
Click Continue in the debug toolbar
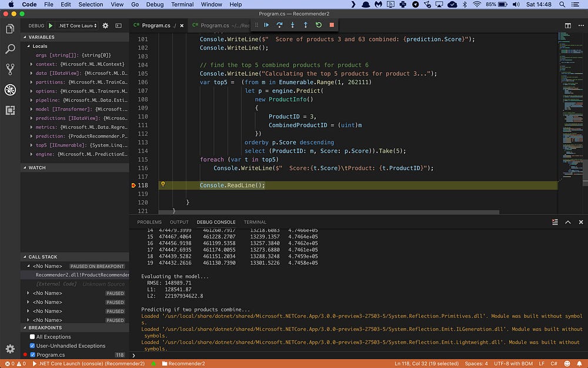[x=266, y=25]
